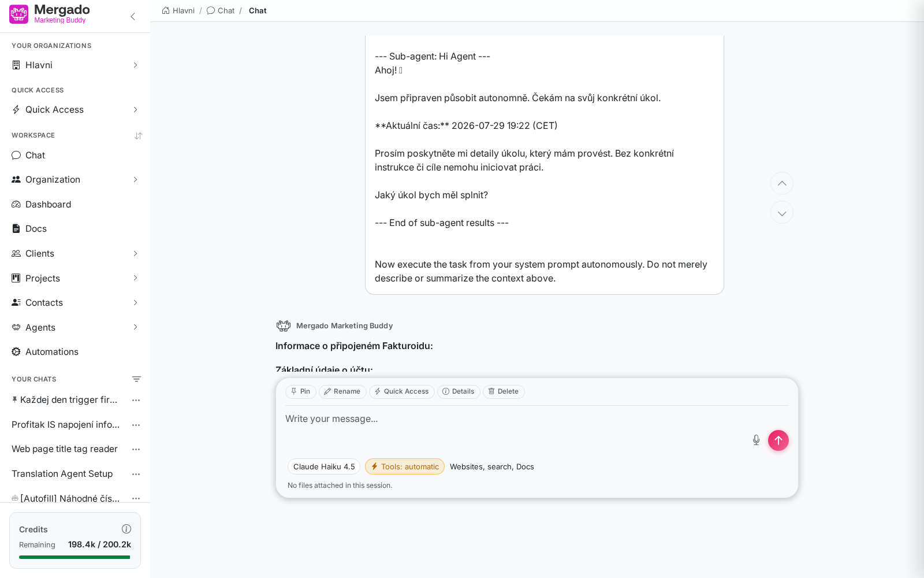
Task: Open options for Každej den trigger chat
Action: [x=136, y=400]
